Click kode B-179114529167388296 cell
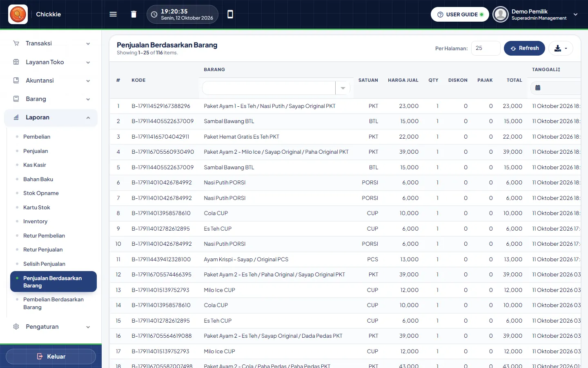This screenshot has width=588, height=368. click(161, 106)
